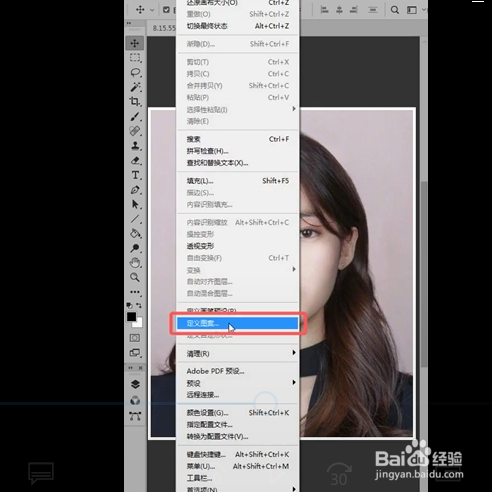Click the distribute spacing icon in options bar
The width and height of the screenshot is (492, 492).
click(373, 10)
